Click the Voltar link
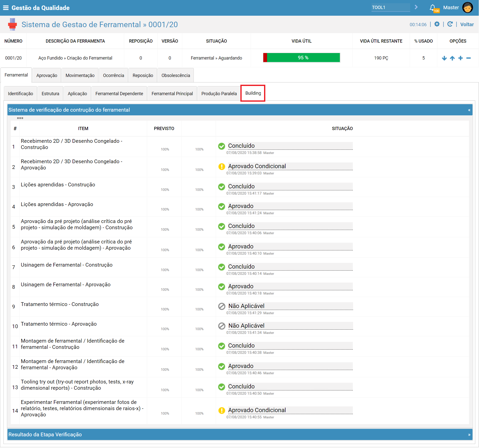479x448 pixels. point(467,24)
